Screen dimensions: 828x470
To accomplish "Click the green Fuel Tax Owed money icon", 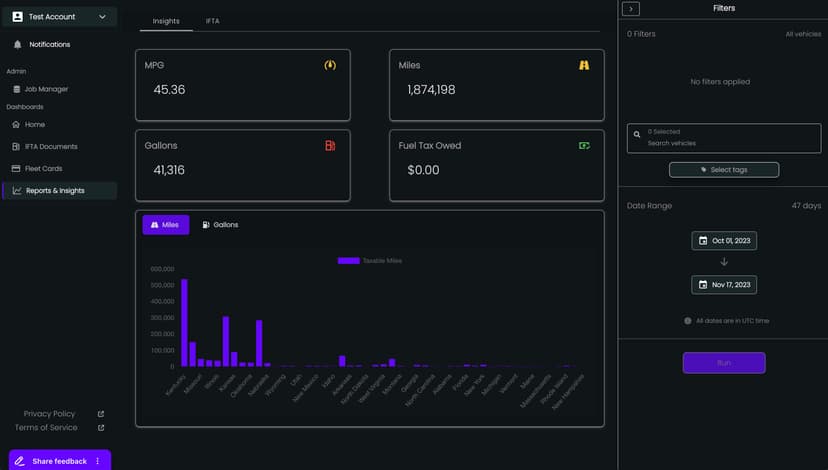I will pyautogui.click(x=584, y=145).
